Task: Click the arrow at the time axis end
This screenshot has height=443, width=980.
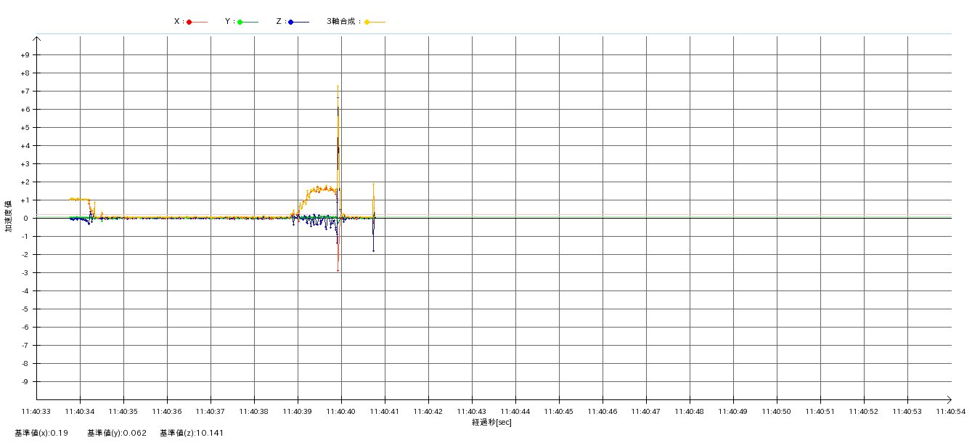Action: pos(948,399)
